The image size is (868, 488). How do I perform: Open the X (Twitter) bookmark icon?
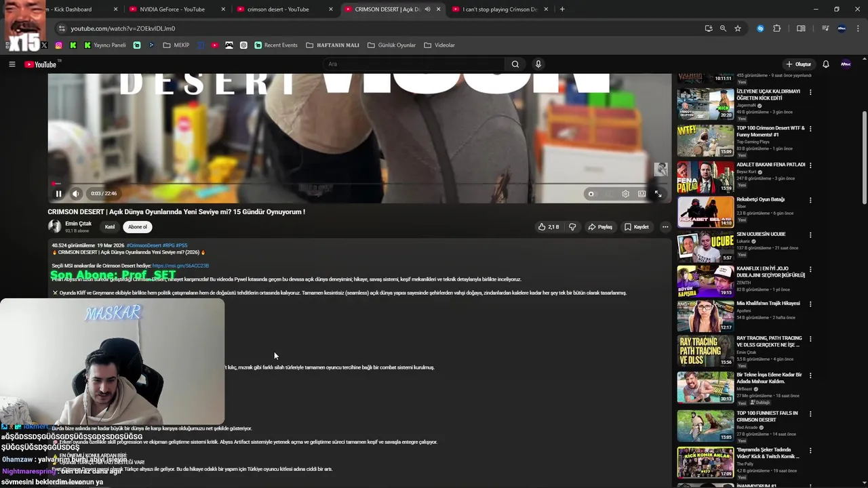click(x=44, y=45)
